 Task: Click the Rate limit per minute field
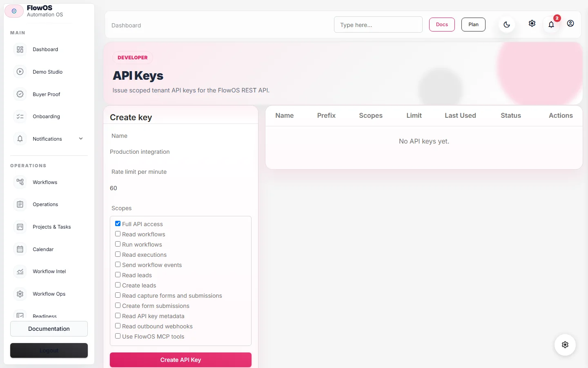coord(180,188)
